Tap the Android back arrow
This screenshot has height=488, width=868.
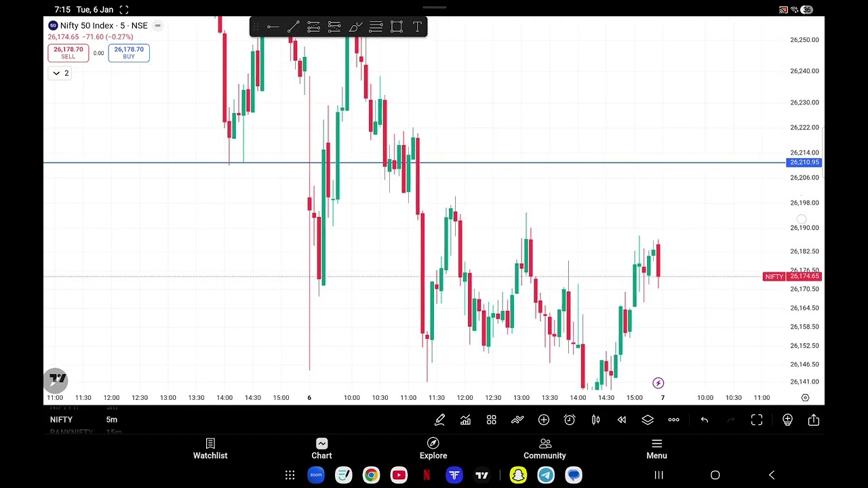[x=771, y=475]
